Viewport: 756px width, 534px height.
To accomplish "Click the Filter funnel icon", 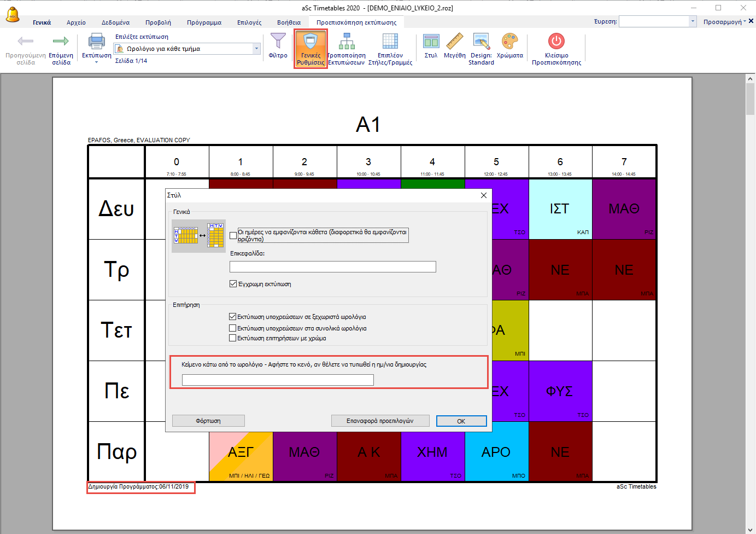I will click(x=278, y=42).
